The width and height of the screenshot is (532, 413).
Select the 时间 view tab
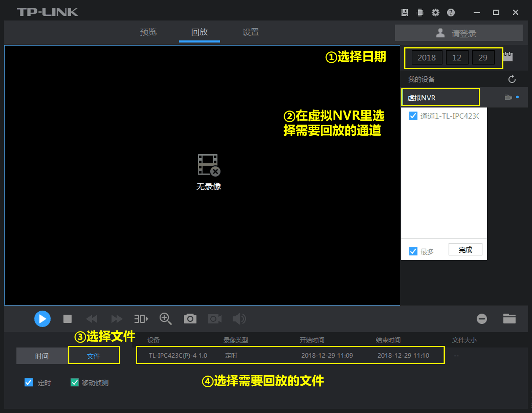point(42,356)
